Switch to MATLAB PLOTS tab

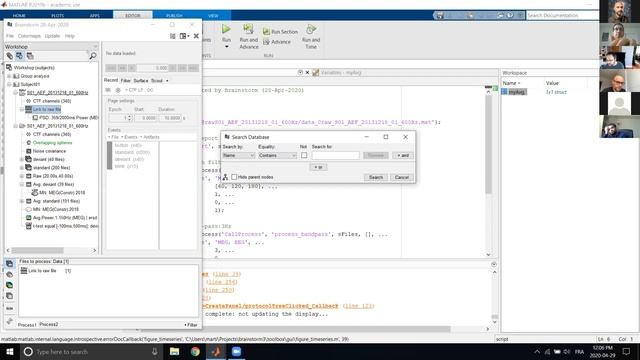click(58, 16)
